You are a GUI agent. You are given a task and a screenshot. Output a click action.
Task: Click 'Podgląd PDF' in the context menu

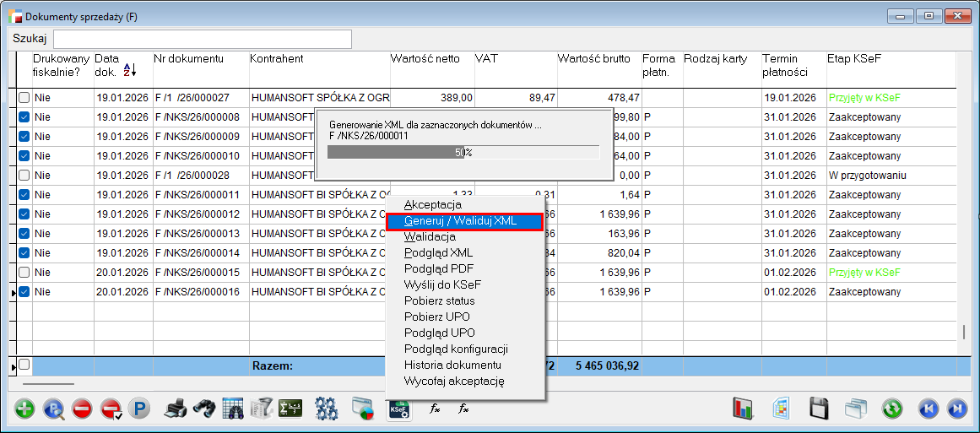(438, 268)
